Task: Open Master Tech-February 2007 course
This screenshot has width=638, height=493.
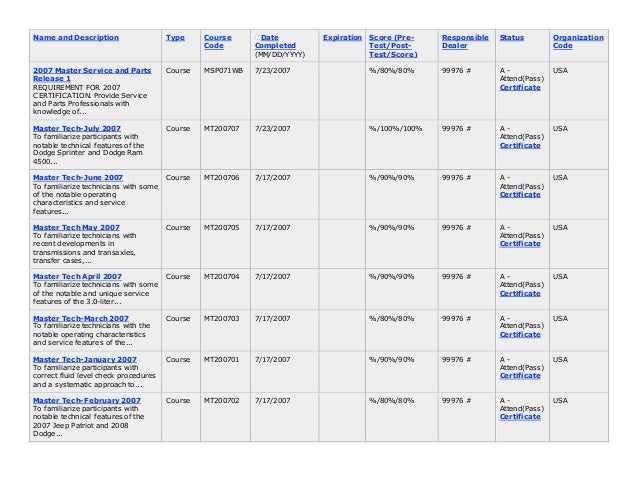Action: point(87,401)
